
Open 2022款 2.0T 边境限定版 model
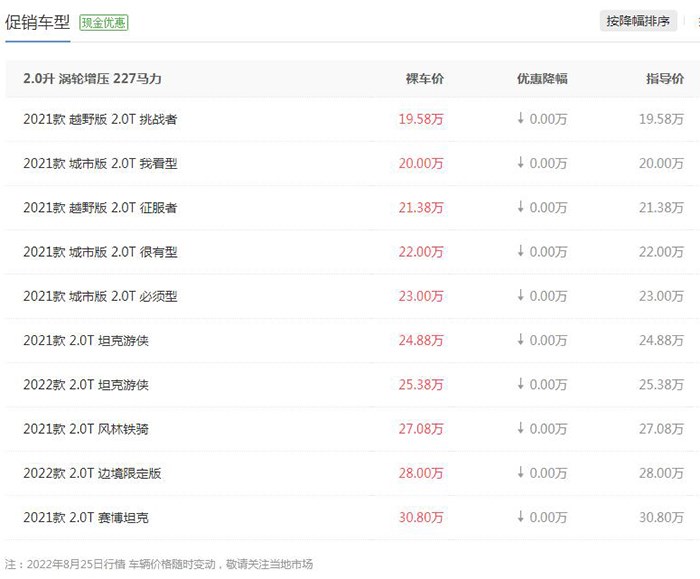[92, 473]
